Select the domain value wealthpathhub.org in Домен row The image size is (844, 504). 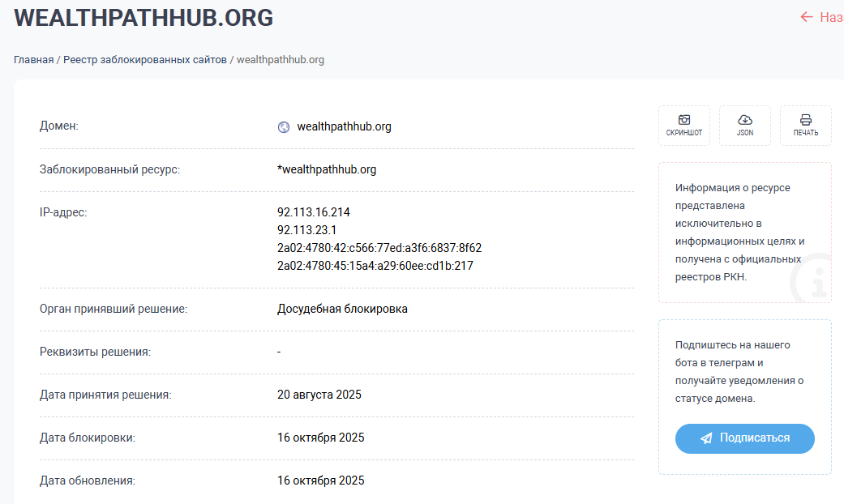[x=344, y=126]
